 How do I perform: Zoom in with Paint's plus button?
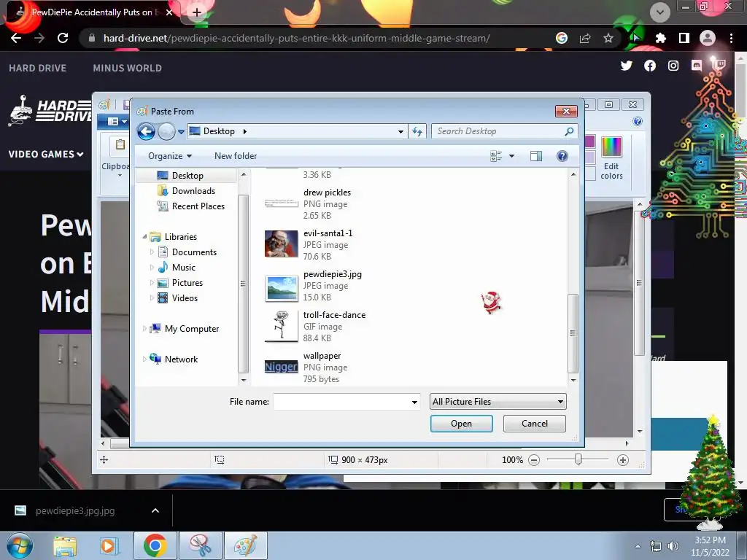623,460
